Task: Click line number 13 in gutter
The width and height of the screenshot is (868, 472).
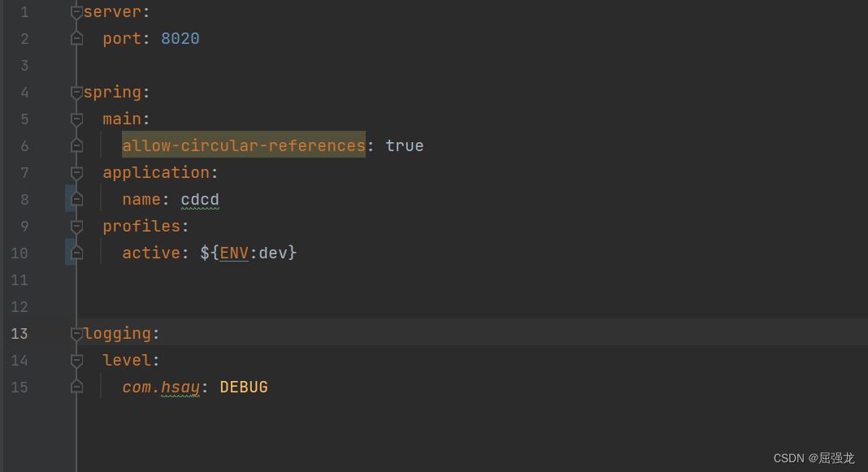Action: pyautogui.click(x=20, y=334)
